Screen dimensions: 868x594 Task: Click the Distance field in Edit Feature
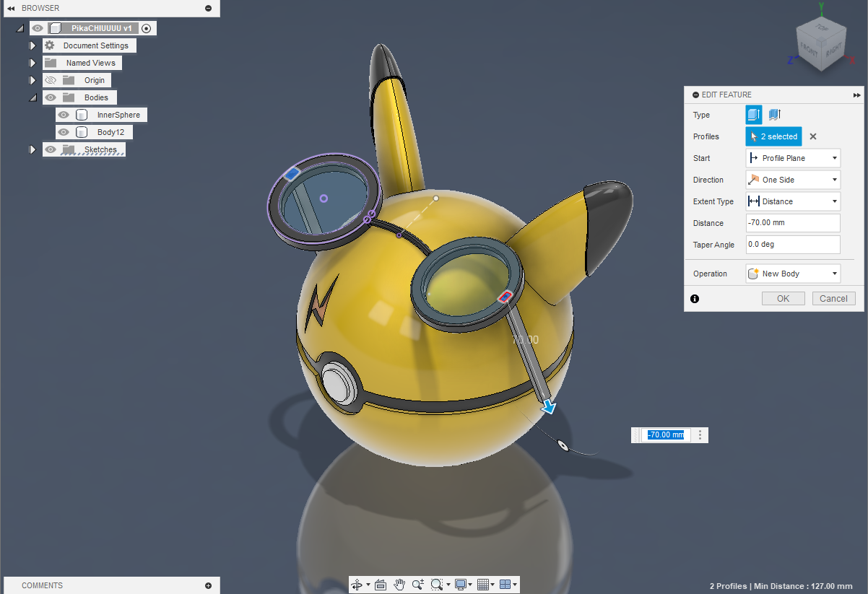(793, 223)
